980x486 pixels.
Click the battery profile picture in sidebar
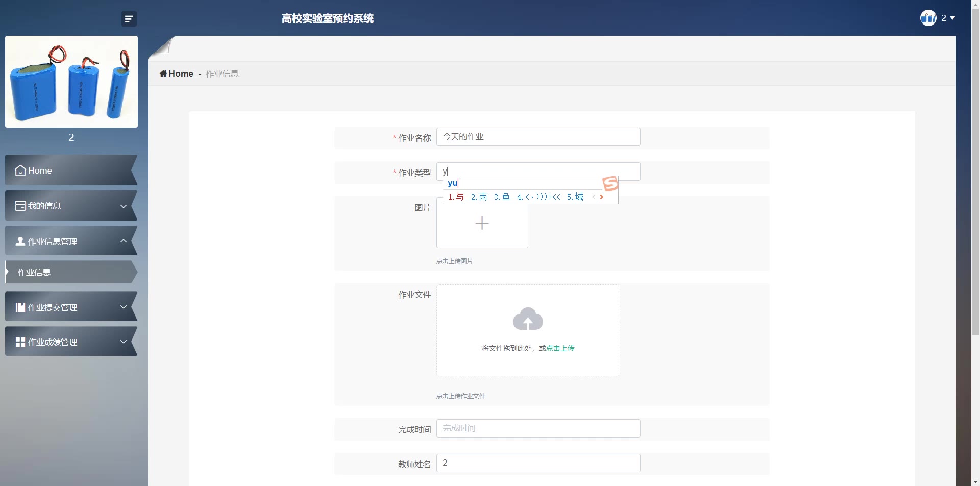click(x=71, y=82)
